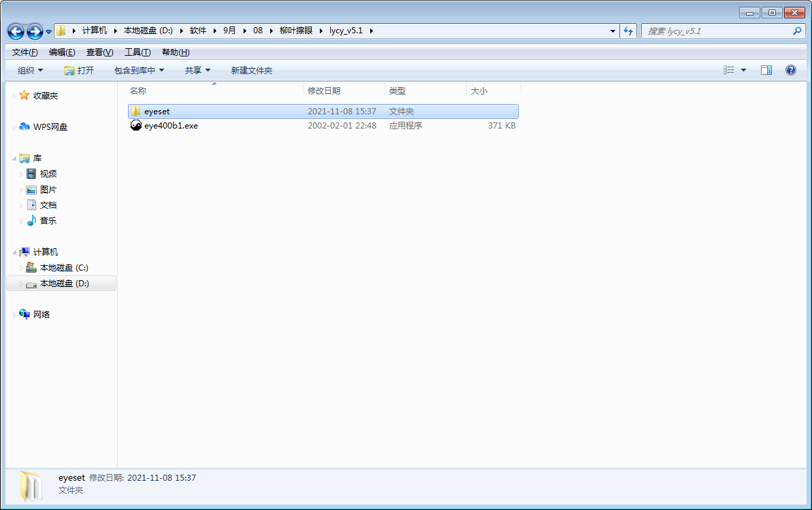Viewport: 812px width, 510px height.
Task: Go forward with the Forward arrow button
Action: click(x=35, y=31)
